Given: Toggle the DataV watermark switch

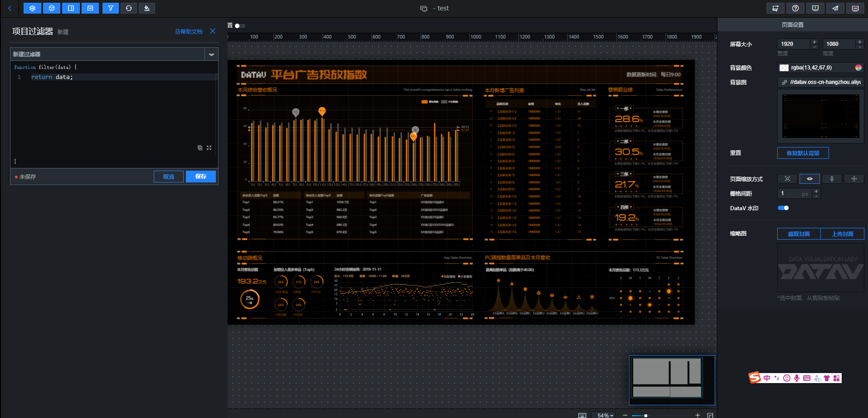Looking at the screenshot, I should tap(783, 208).
